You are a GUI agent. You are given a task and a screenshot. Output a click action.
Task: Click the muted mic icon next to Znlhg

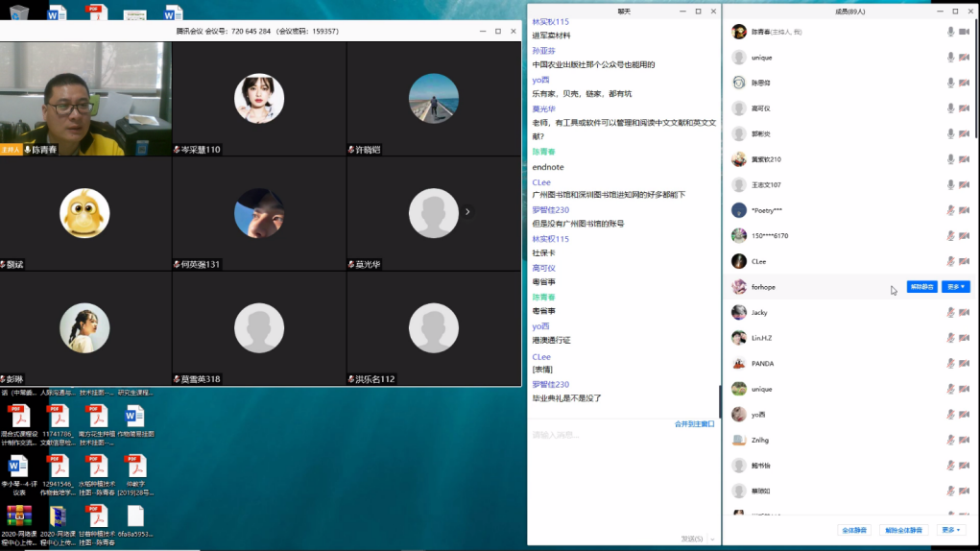(950, 440)
